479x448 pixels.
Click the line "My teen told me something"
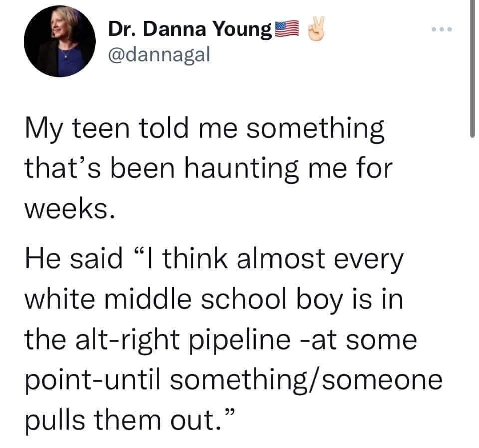pos(205,131)
